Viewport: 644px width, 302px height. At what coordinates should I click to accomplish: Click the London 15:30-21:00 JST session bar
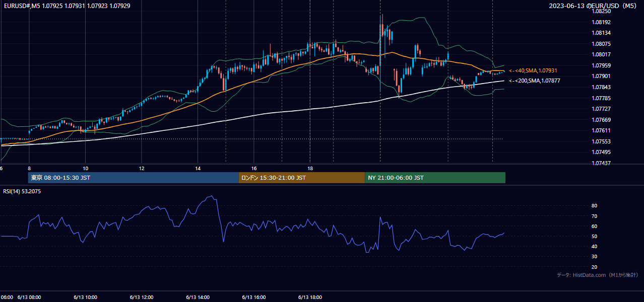click(x=301, y=178)
